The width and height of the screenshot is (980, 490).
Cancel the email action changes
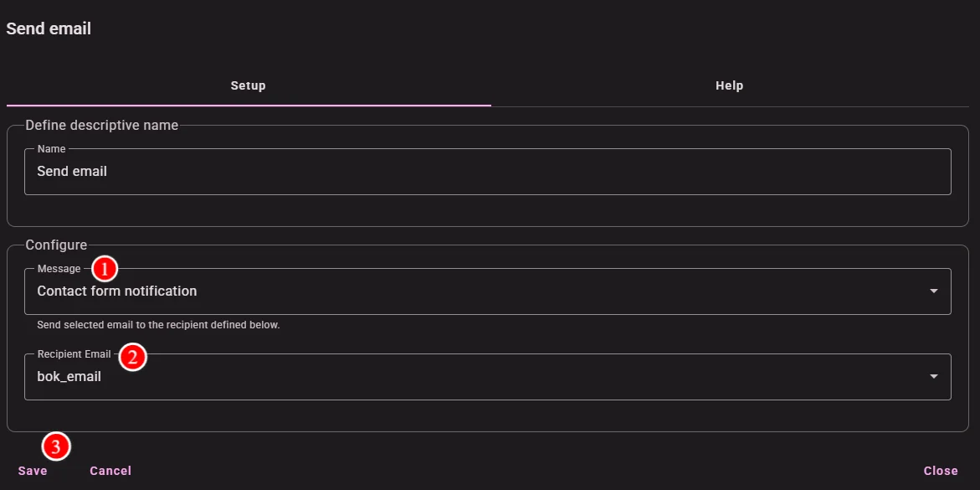point(110,471)
